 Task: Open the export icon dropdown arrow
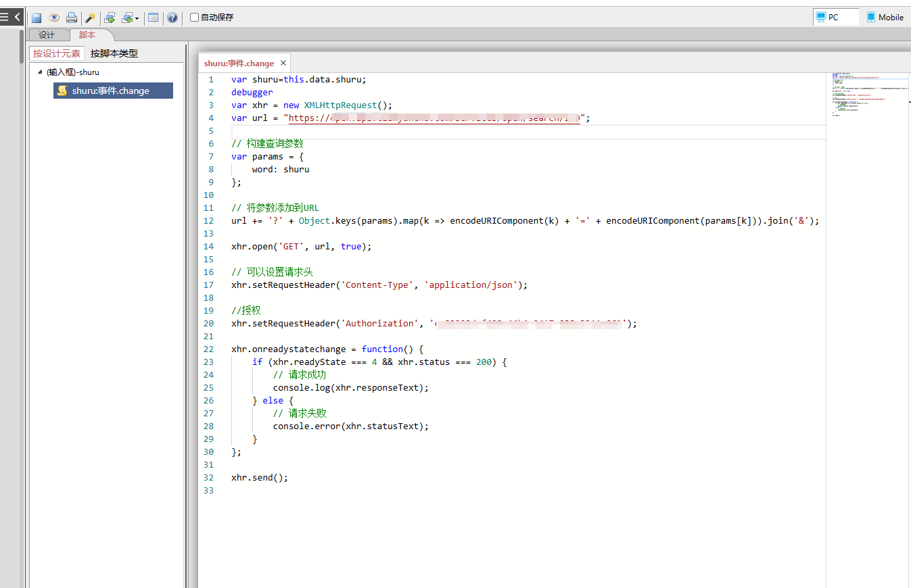(x=137, y=18)
